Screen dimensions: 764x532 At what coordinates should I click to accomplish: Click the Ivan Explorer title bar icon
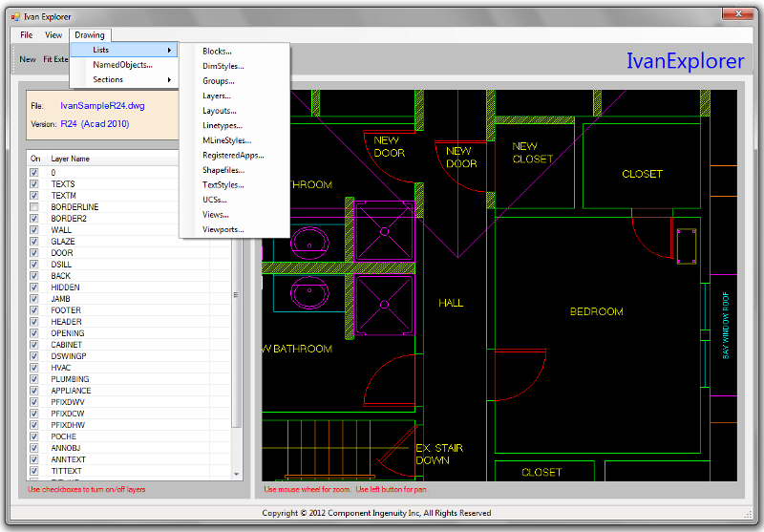15,17
